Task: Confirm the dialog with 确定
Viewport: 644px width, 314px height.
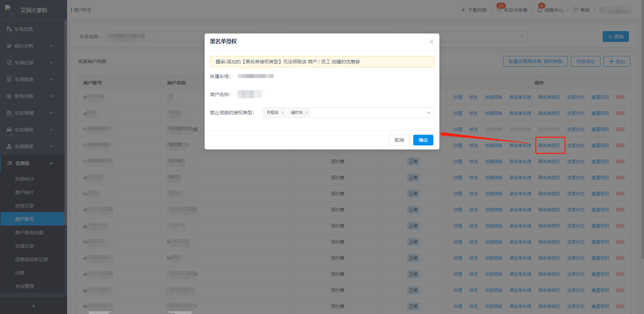Action: [423, 140]
